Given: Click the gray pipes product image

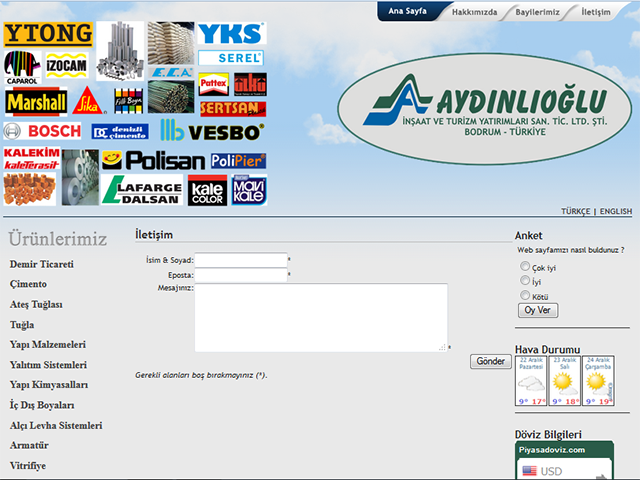Looking at the screenshot, I should (x=120, y=51).
